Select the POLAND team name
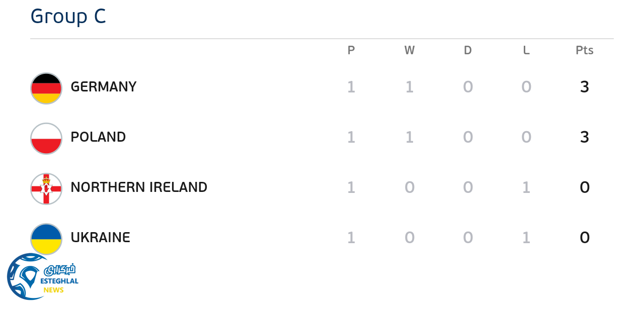Viewport: 644px width, 312px height. (98, 137)
